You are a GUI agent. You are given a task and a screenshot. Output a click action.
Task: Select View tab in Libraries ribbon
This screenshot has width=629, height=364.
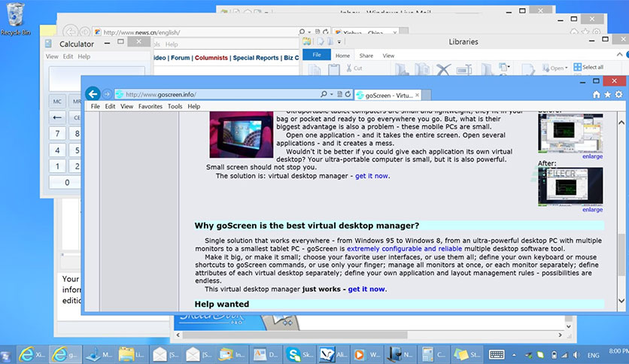pos(388,56)
